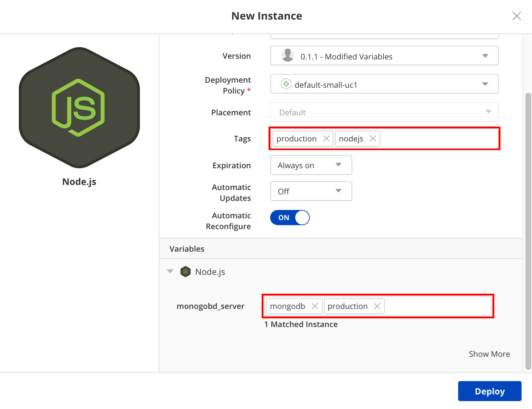Close the New Instance dialog

point(516,16)
